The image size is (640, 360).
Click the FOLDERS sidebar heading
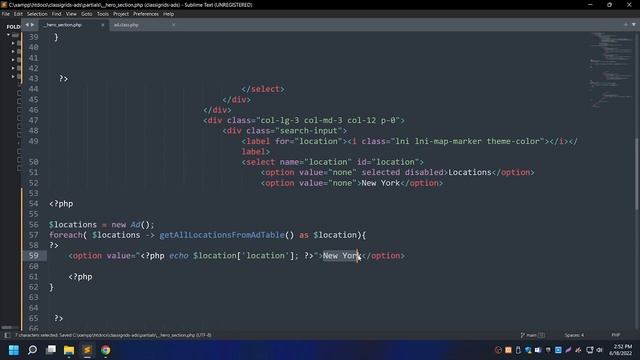13,27
